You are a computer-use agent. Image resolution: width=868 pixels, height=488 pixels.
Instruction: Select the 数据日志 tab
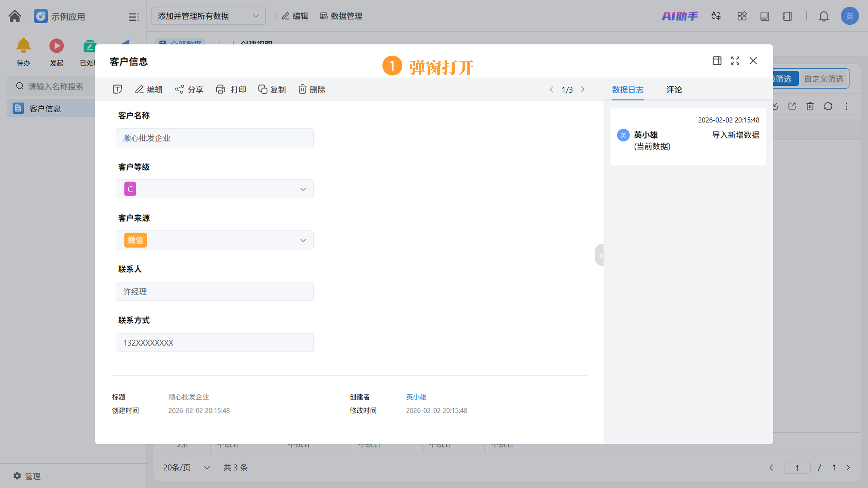click(627, 90)
